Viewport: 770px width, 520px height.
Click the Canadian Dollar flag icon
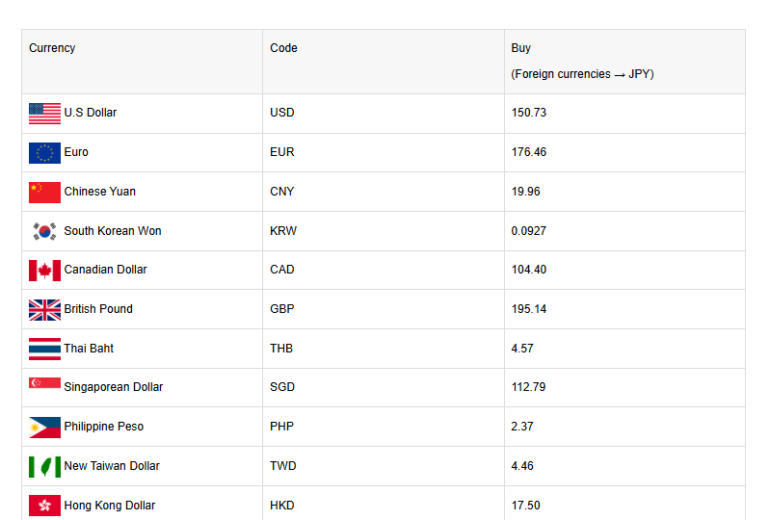(x=45, y=270)
